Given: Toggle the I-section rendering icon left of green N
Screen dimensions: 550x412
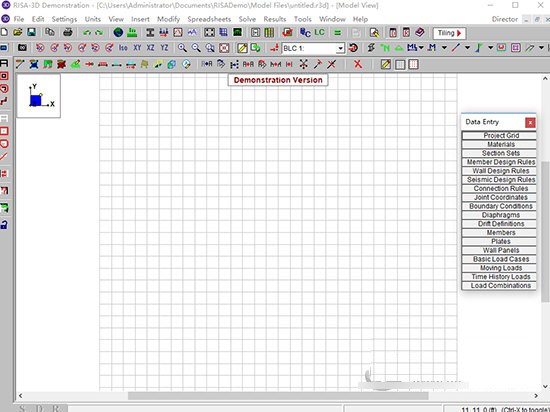Looking at the screenshot, I should 371,47.
